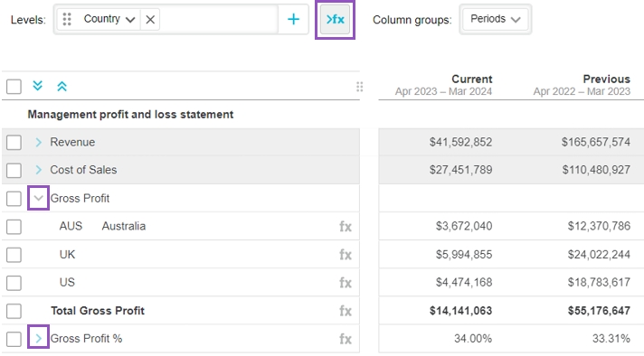The height and width of the screenshot is (356, 644).
Task: Expand the Gross Profit % row
Action: tap(38, 338)
